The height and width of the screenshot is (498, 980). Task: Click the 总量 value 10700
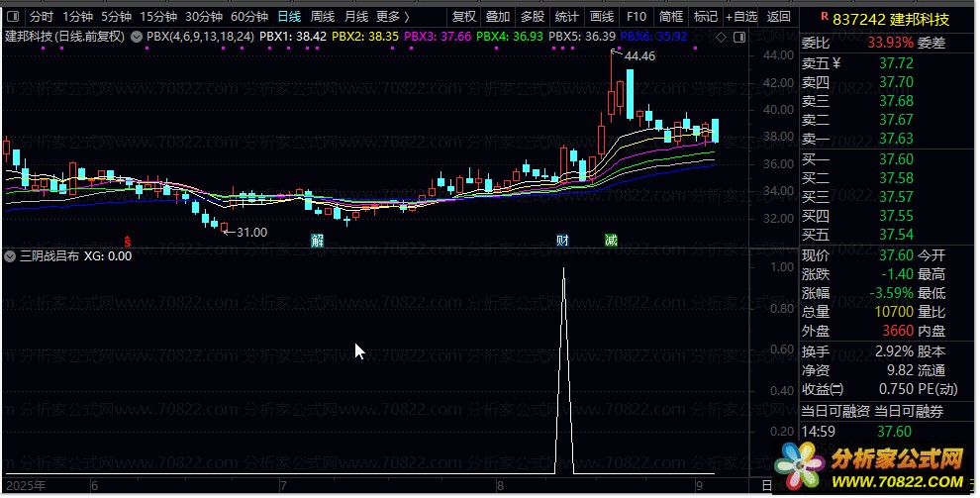[x=894, y=312]
